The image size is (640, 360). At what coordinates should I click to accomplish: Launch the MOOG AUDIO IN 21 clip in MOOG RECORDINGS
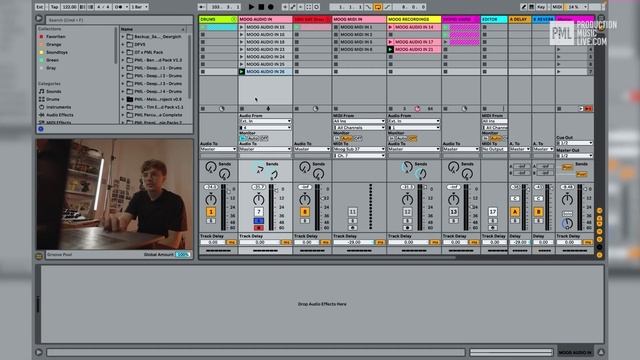390,49
